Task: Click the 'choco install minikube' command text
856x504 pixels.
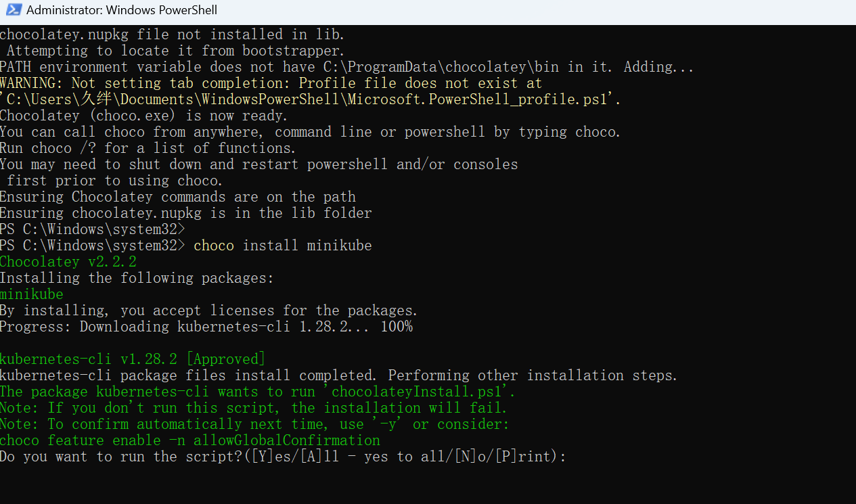Action: pyautogui.click(x=283, y=246)
